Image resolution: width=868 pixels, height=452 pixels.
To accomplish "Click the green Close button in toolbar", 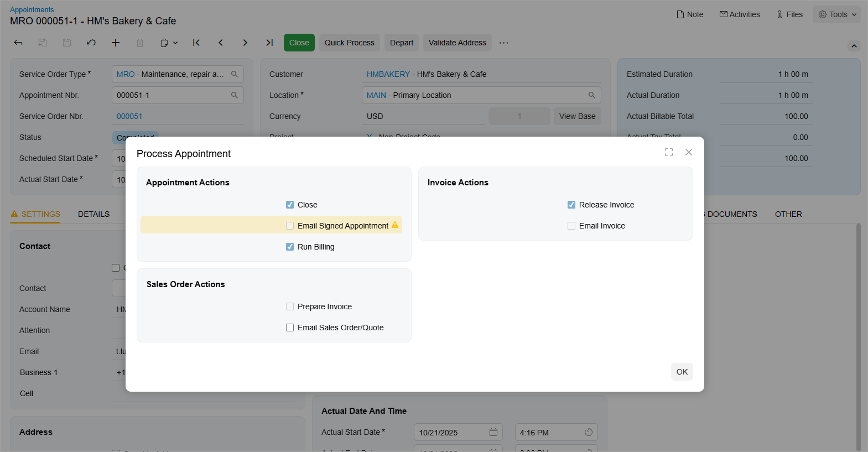I will (299, 43).
